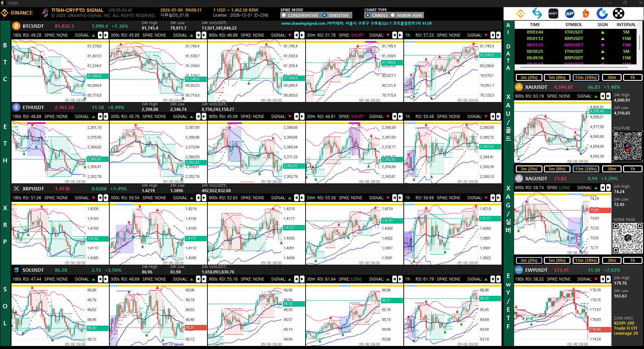Click the Titan fox logo icon

(x=45, y=13)
